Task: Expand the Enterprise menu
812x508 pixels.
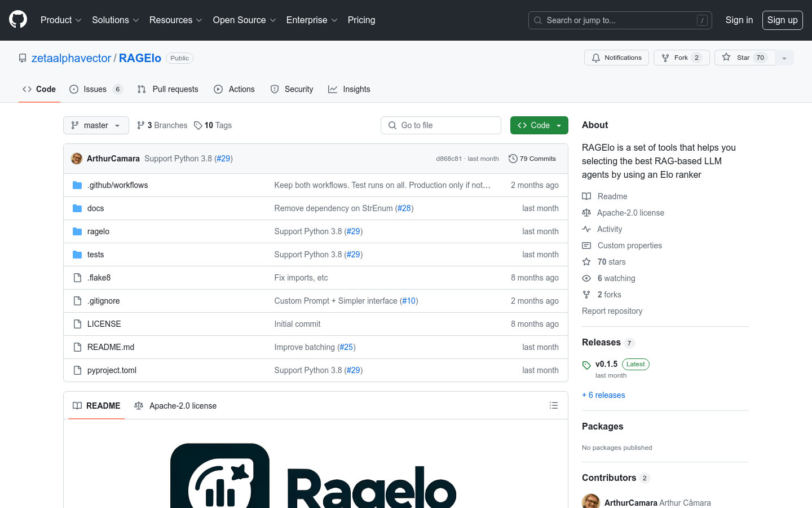Action: pyautogui.click(x=312, y=20)
